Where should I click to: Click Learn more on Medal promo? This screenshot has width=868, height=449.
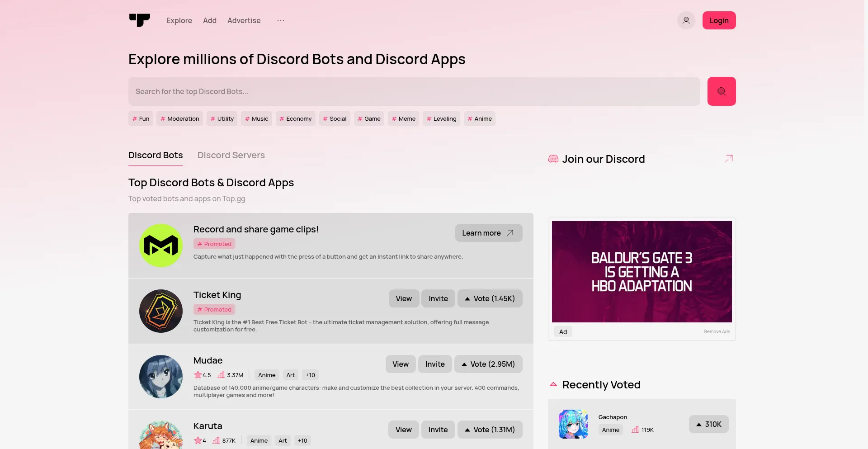pyautogui.click(x=489, y=233)
